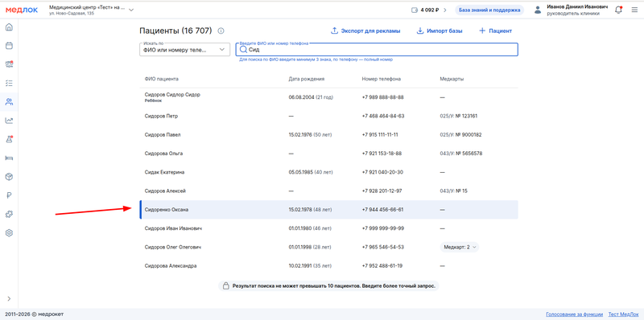Screen dimensions: 644x320
Task: Click 'ФИО пациента' column header
Action: (162, 79)
